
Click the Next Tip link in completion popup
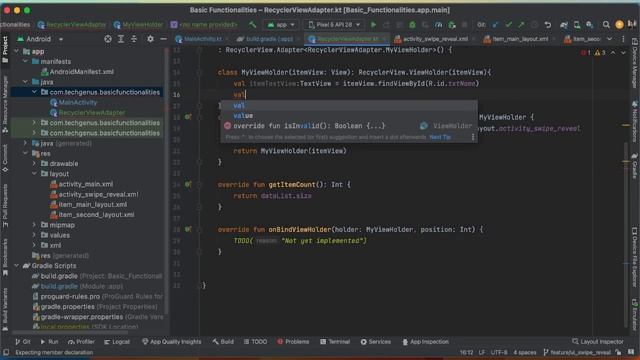(x=440, y=137)
